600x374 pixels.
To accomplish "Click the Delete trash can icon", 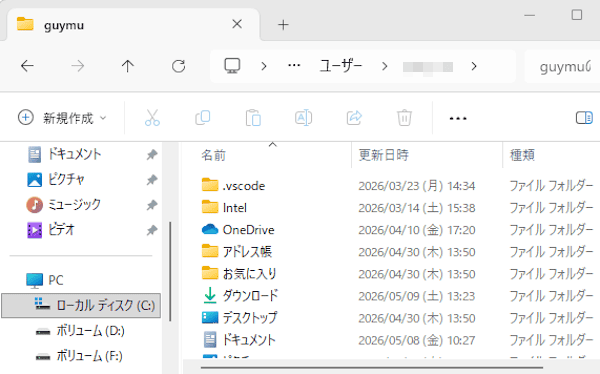I will (x=404, y=118).
